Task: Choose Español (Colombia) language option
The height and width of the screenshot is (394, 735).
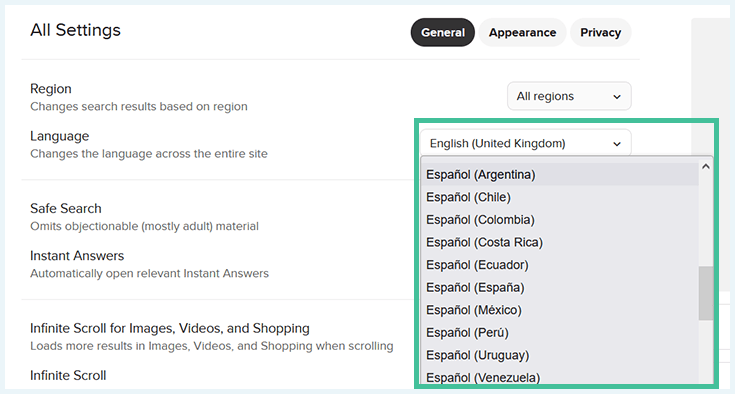Action: 560,219
